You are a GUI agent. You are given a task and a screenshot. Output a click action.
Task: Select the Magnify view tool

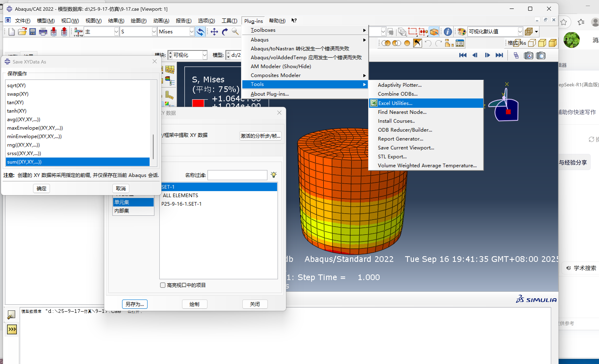235,32
